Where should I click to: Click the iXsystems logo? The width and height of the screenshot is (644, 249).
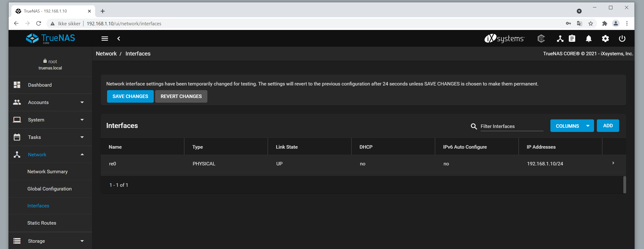click(x=504, y=39)
